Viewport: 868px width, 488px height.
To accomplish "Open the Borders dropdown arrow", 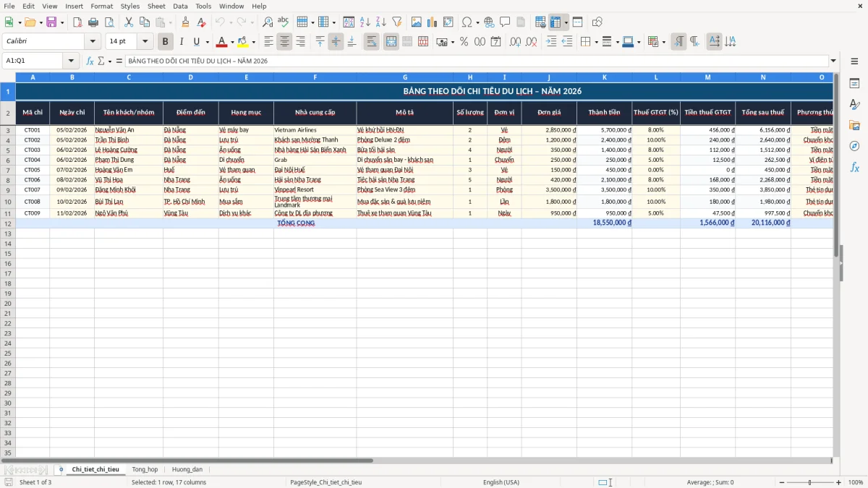I will (596, 42).
